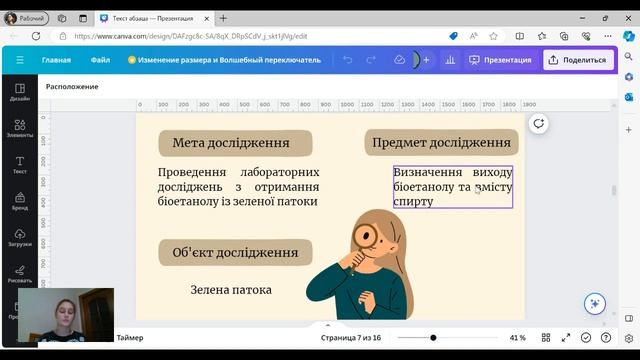Click the canvas vertical scrollbar
Screen dimensions: 640x360
click(x=613, y=190)
